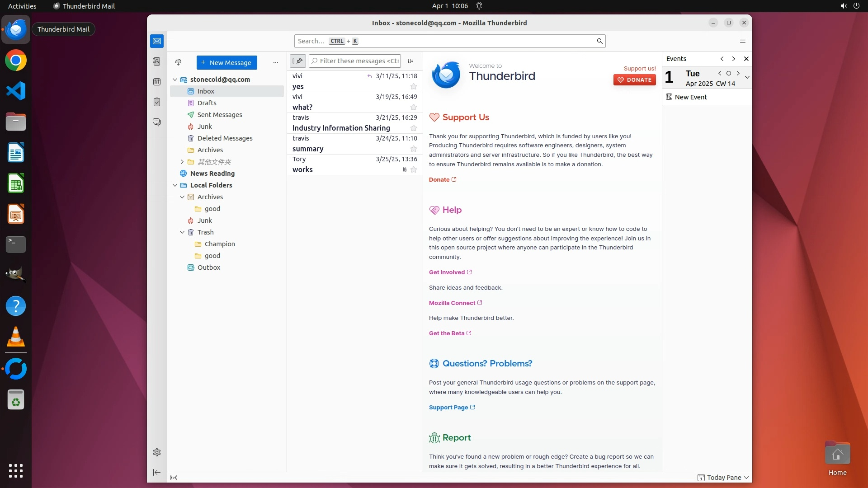Open the Calendar space icon
The width and height of the screenshot is (868, 488).
tap(157, 82)
